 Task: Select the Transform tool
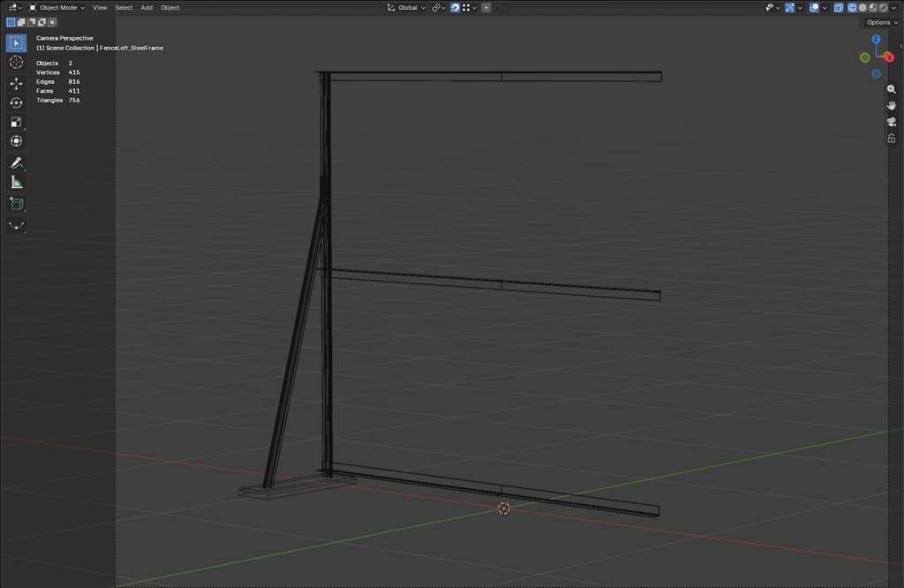click(16, 141)
